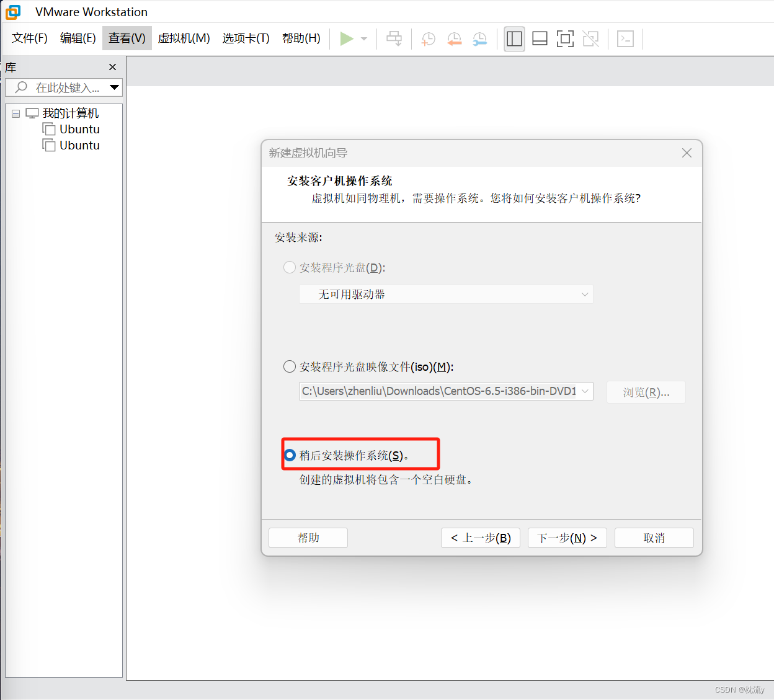Screen dimensions: 774x700
Task: Select 稍后安装操作系统(S) radio option
Action: click(290, 455)
